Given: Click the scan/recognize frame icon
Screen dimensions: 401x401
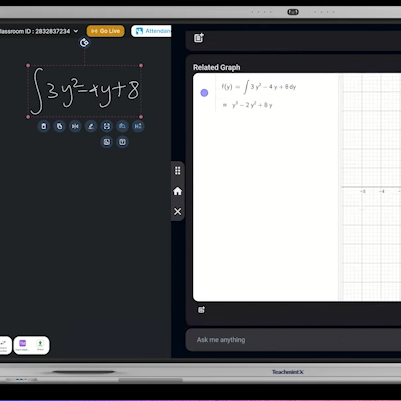Looking at the screenshot, I should [x=107, y=126].
